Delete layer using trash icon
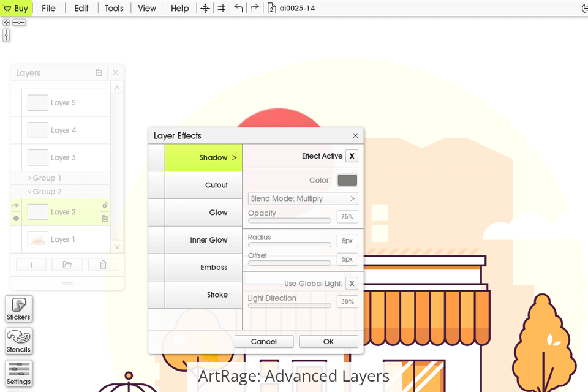The height and width of the screenshot is (392, 588). click(x=103, y=265)
